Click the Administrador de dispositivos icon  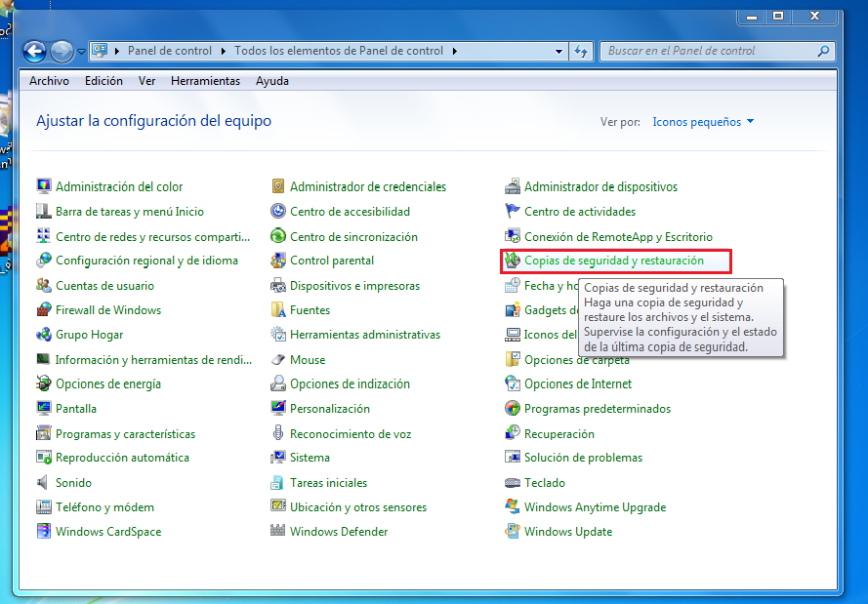point(513,186)
